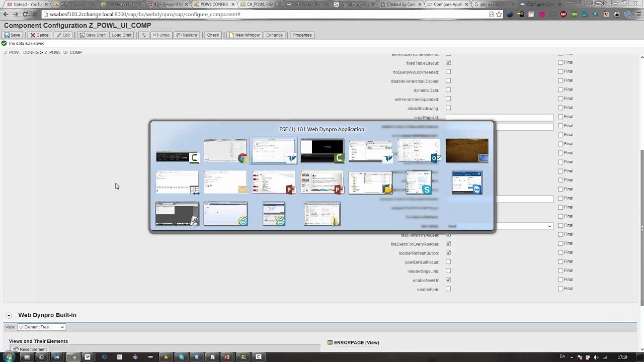This screenshot has width=644, height=362.
Task: Click the Save icon in the configuration toolbar
Action: [13, 35]
